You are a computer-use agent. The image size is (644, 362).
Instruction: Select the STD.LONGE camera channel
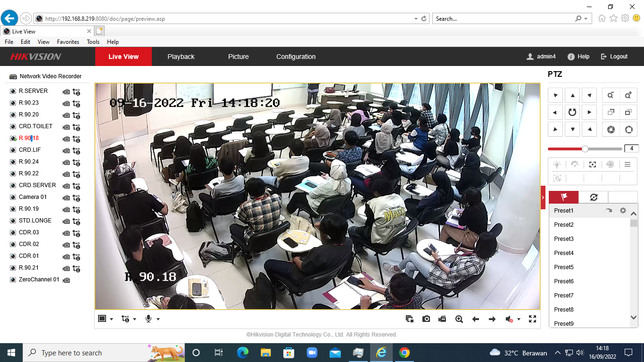tap(35, 221)
